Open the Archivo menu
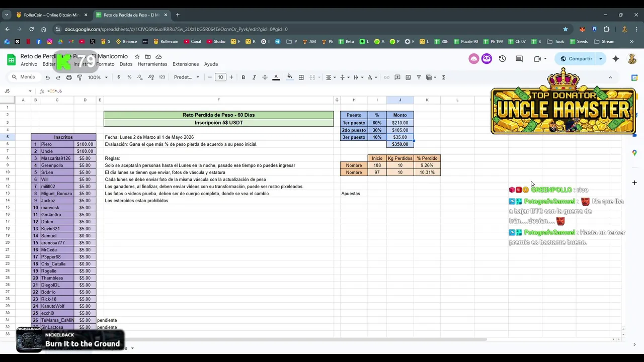The height and width of the screenshot is (362, 644). click(x=29, y=64)
